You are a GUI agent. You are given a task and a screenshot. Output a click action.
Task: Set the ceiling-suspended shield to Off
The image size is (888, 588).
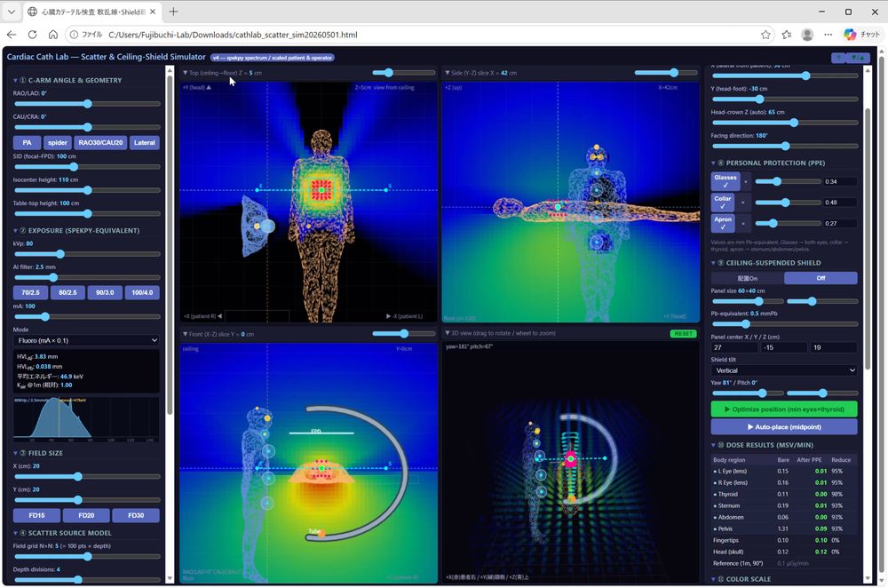tap(821, 278)
